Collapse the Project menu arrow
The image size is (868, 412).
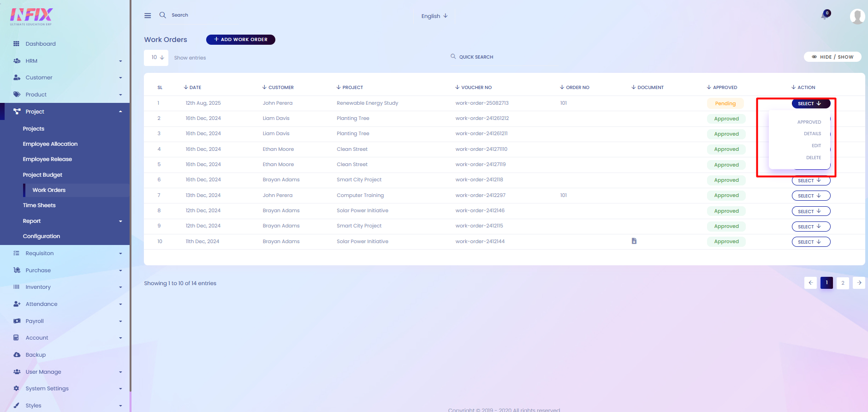tap(120, 112)
